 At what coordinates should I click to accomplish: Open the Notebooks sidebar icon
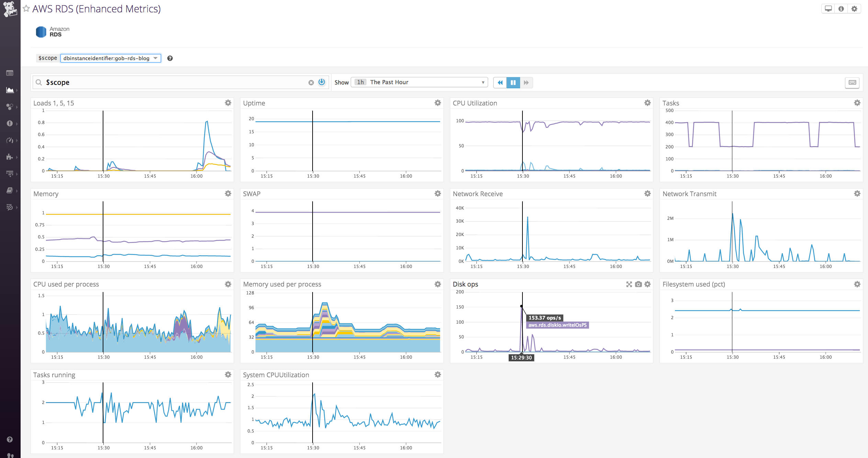[10, 190]
